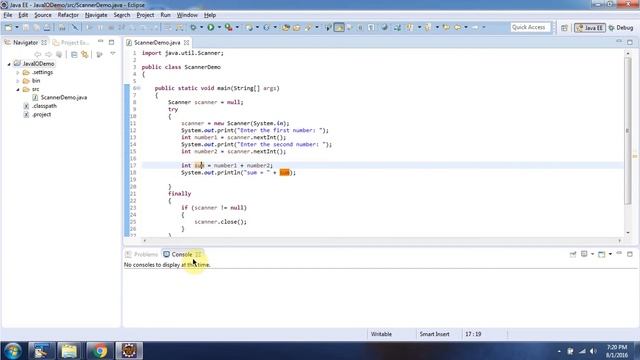Open the Source menu

coord(43,15)
